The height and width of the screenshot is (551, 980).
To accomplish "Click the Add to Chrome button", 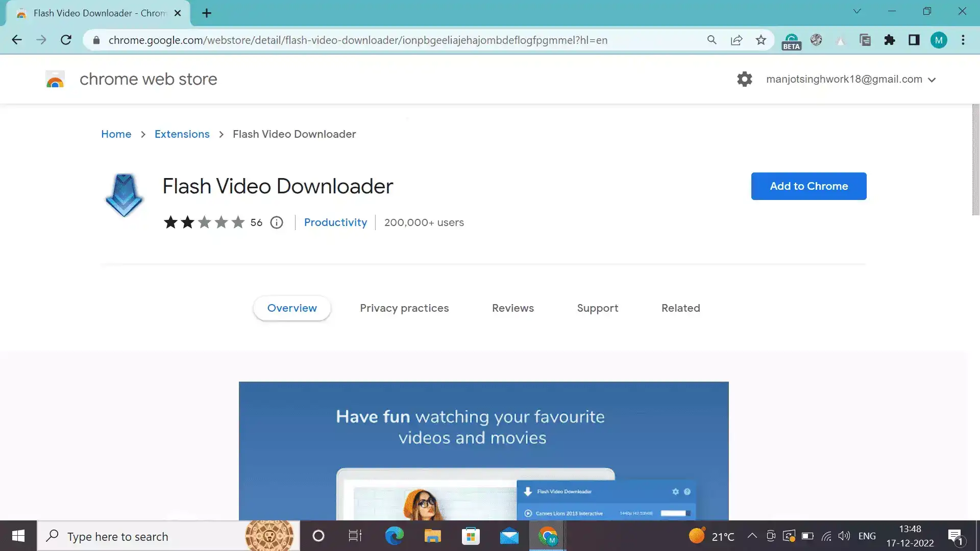I will coord(809,186).
